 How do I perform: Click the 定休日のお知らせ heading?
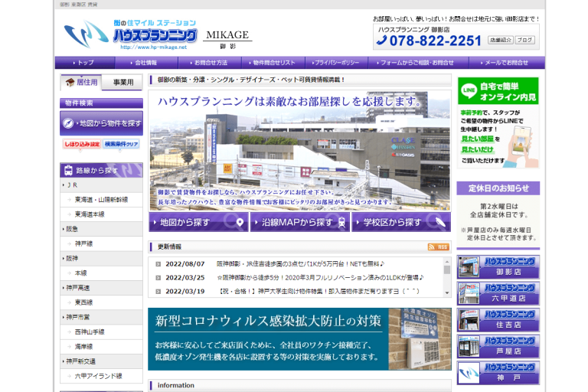(x=498, y=188)
